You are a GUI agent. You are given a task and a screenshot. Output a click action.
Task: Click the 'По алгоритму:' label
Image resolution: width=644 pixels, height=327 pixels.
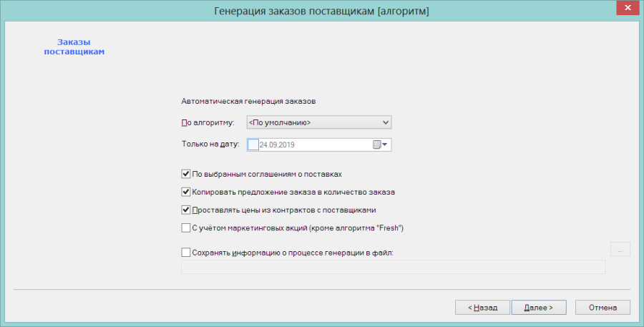208,123
